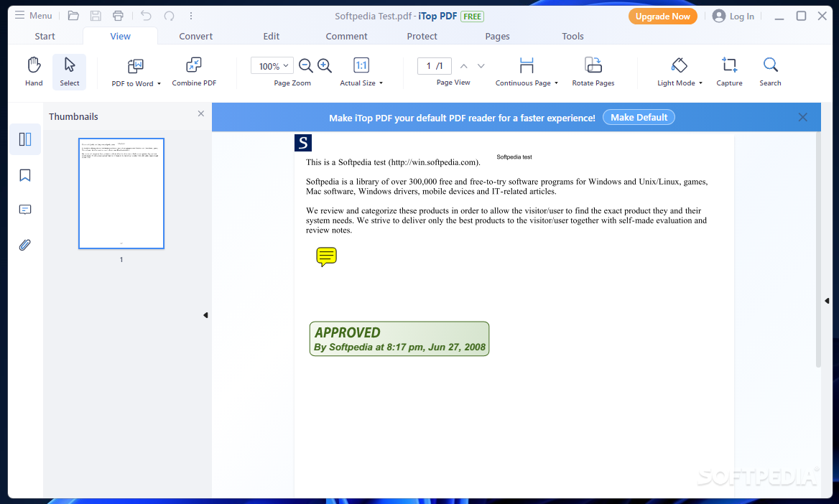Close the Thumbnails panel
839x504 pixels.
coord(200,113)
